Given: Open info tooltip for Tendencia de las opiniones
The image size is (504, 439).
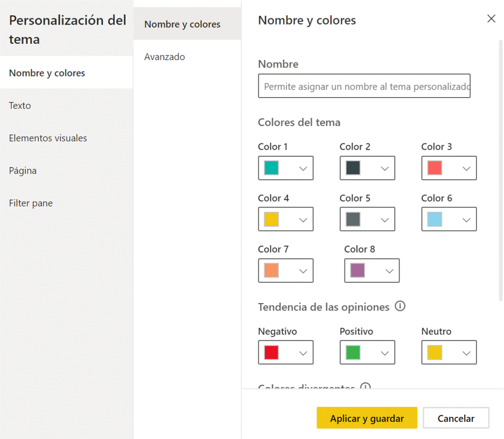Looking at the screenshot, I should [400, 306].
